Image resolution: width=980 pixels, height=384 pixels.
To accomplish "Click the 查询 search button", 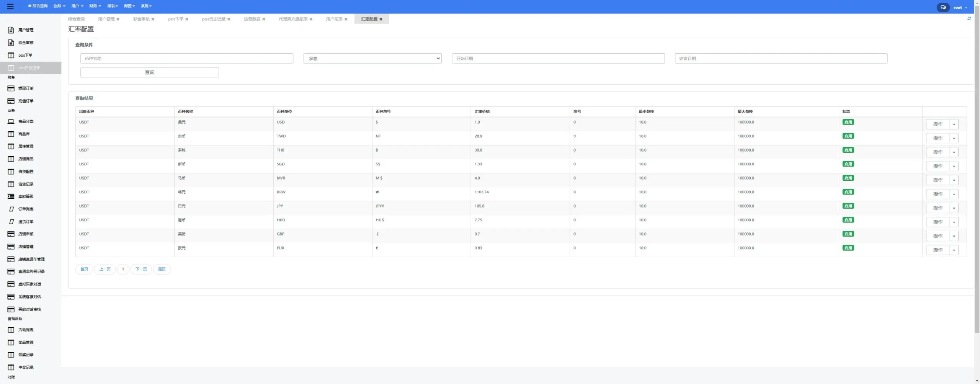I will pos(150,72).
